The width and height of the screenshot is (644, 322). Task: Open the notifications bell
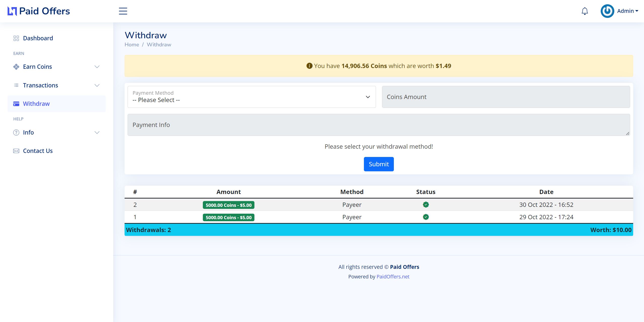tap(585, 11)
